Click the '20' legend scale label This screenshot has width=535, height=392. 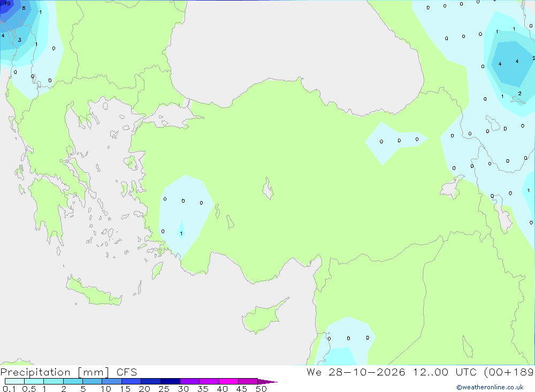click(144, 389)
